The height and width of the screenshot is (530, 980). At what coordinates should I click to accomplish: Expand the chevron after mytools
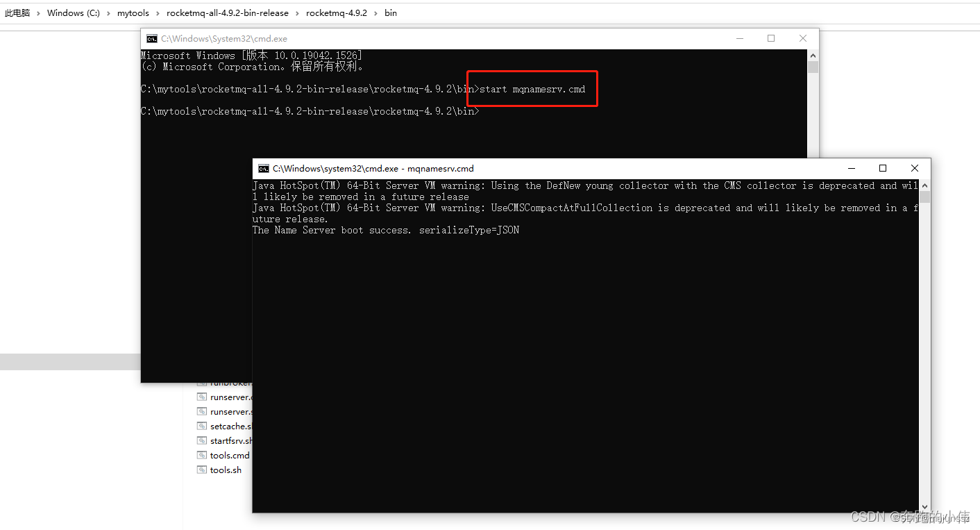(x=158, y=13)
